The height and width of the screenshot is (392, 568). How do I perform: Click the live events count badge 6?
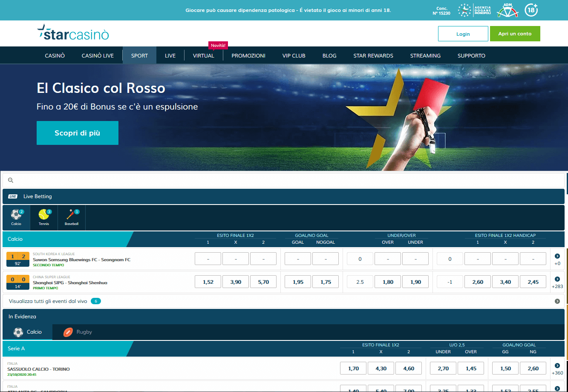click(96, 301)
